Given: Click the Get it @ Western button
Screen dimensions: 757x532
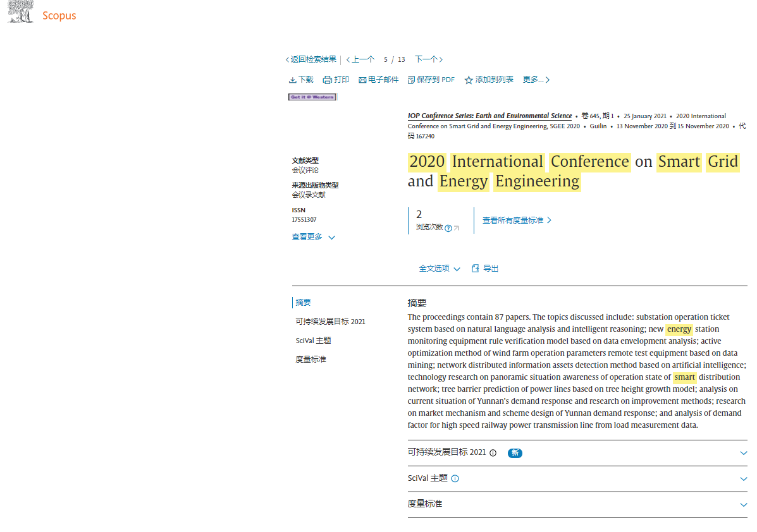Looking at the screenshot, I should 312,97.
